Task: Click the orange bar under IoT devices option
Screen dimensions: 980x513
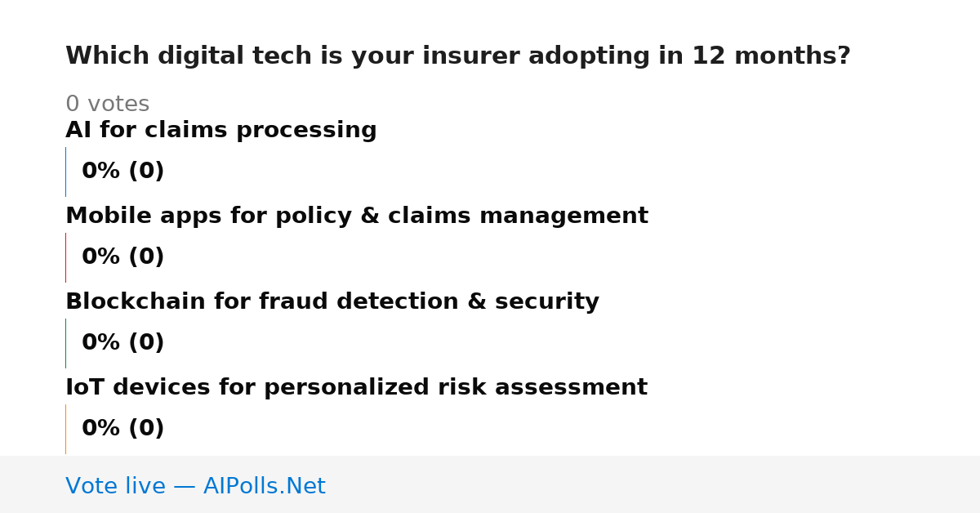Action: [x=65, y=429]
